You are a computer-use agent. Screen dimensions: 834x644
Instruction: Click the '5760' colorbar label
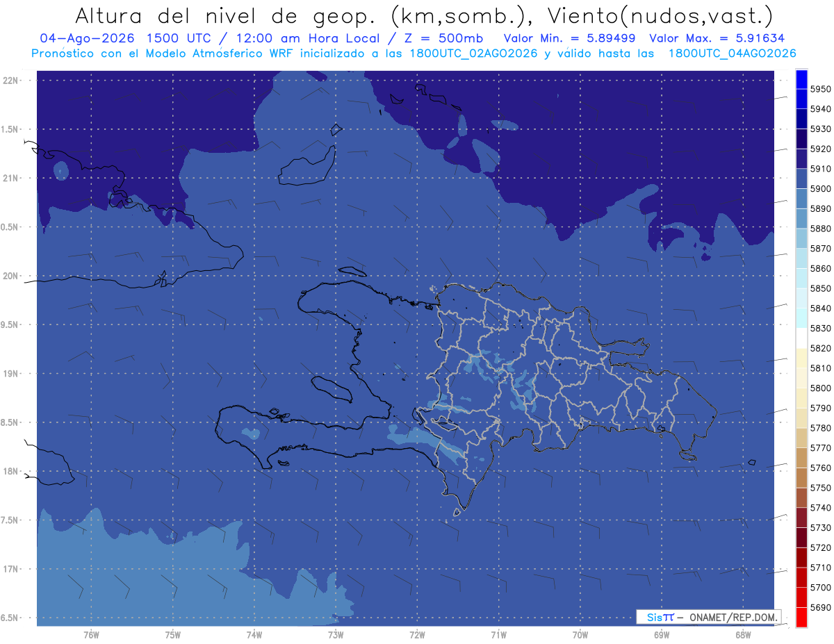pos(820,468)
